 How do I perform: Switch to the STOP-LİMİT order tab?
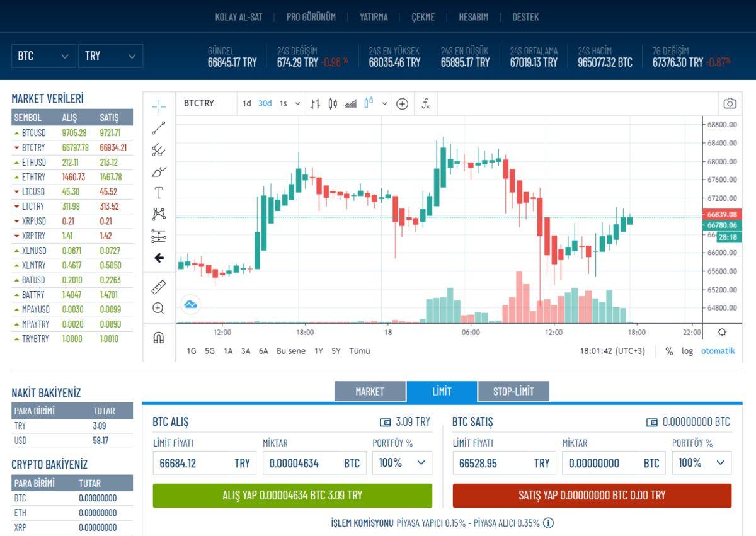(x=513, y=391)
